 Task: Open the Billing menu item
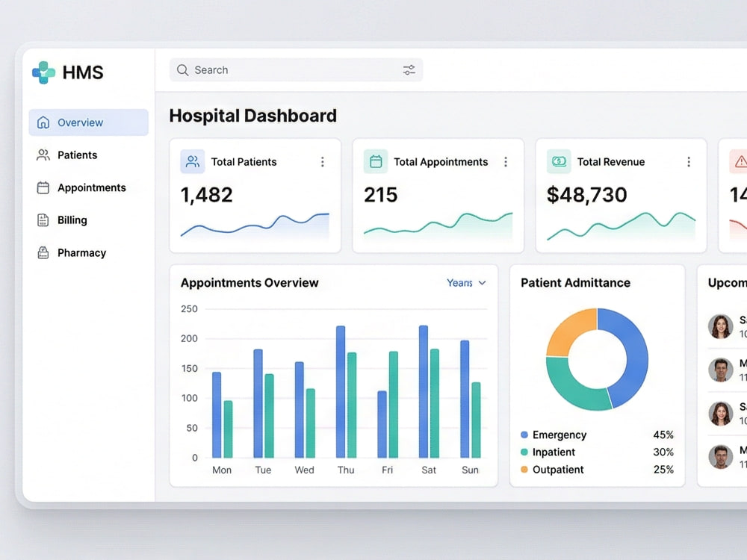(89, 220)
